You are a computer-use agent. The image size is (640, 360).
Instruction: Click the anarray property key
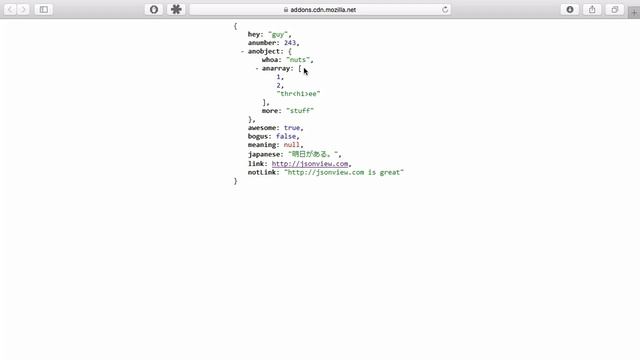pos(276,69)
